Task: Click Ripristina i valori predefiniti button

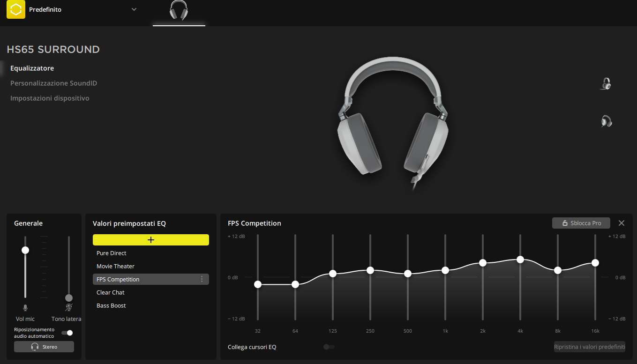Action: click(x=590, y=347)
